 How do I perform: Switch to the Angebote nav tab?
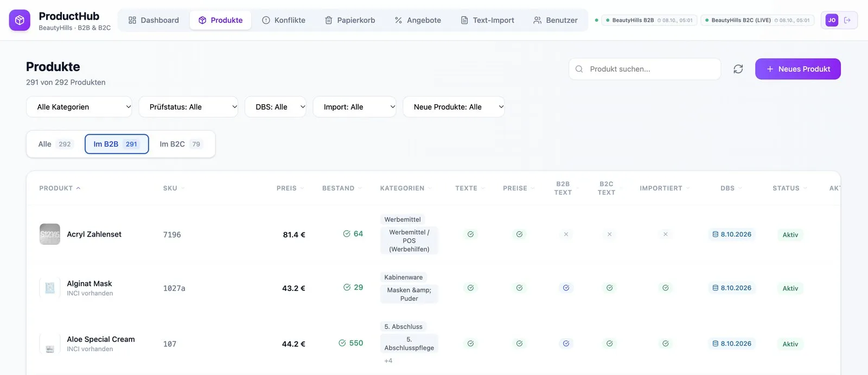tap(418, 20)
